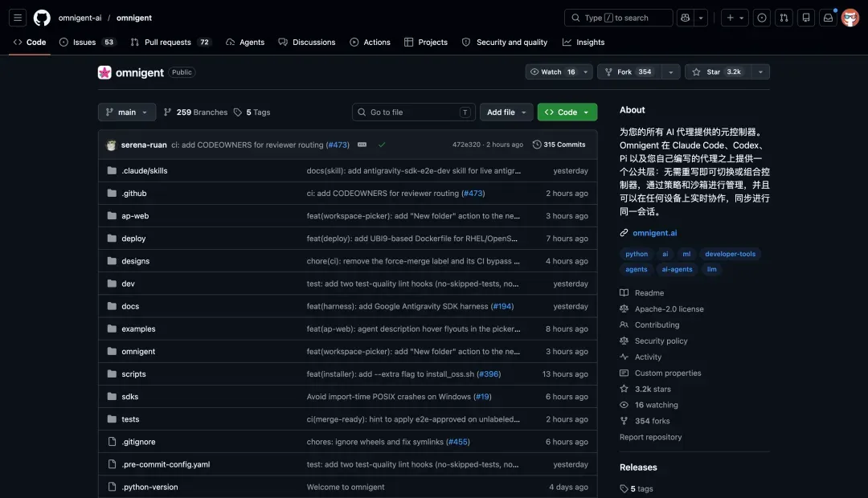The image size is (868, 498).
Task: Open the Add file dropdown
Action: tap(506, 112)
